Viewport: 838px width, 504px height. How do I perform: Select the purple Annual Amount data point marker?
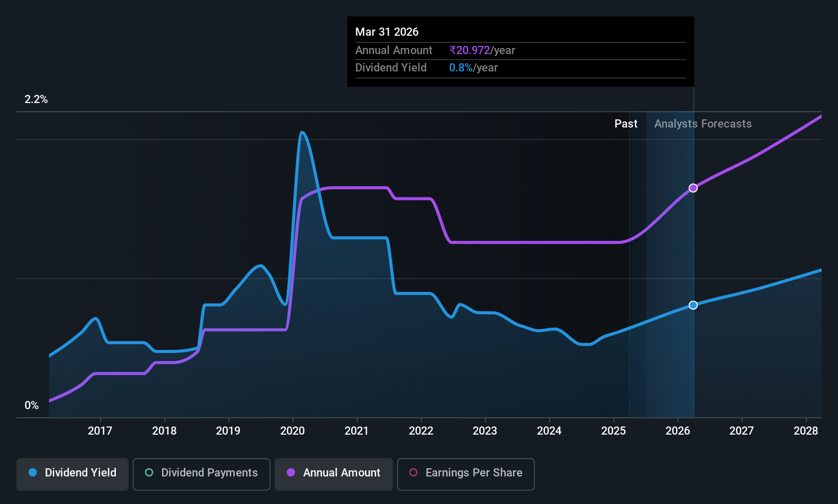click(693, 188)
